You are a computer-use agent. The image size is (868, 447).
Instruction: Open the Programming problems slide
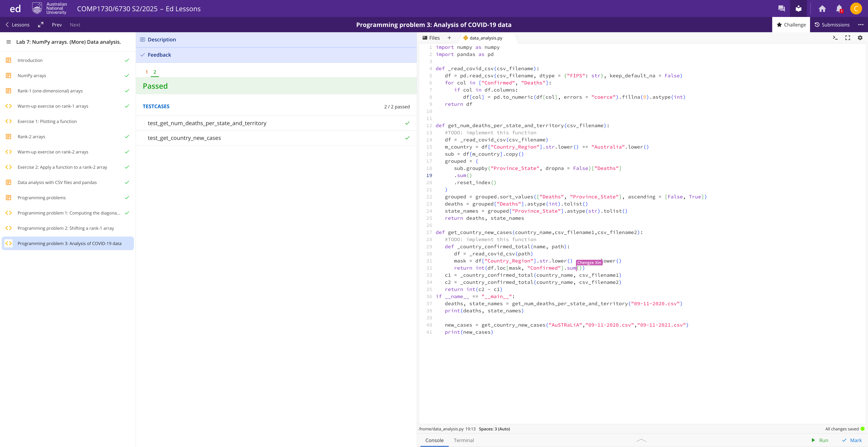point(68,198)
